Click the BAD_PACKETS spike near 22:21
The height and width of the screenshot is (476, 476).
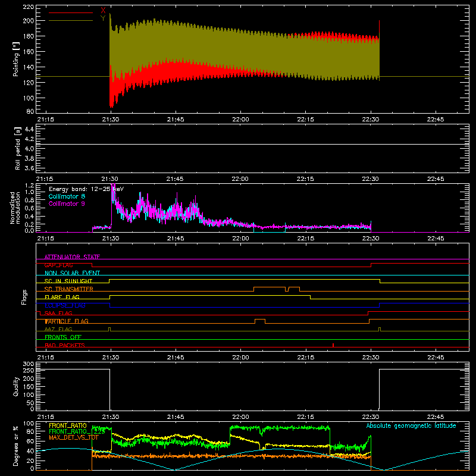pyautogui.click(x=333, y=345)
